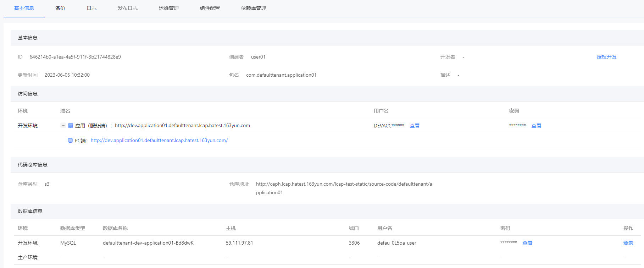Click the 代码仓库信息 section header
644x268 pixels.
tap(33, 165)
